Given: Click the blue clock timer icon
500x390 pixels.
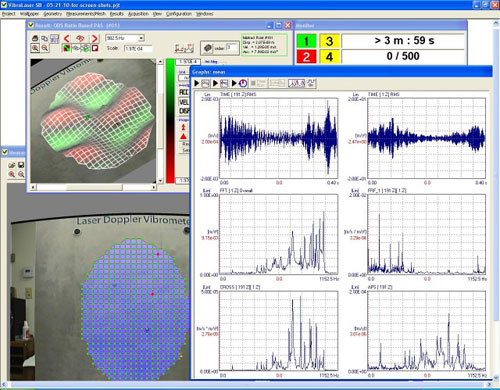Looking at the screenshot, I should (x=243, y=83).
